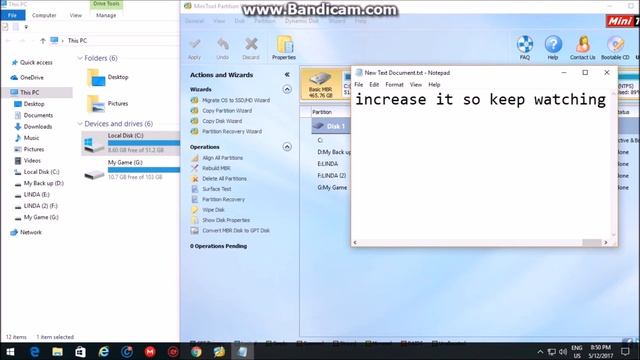Select G:My Game partition row
Screen dimensions: 640x360
[332, 187]
